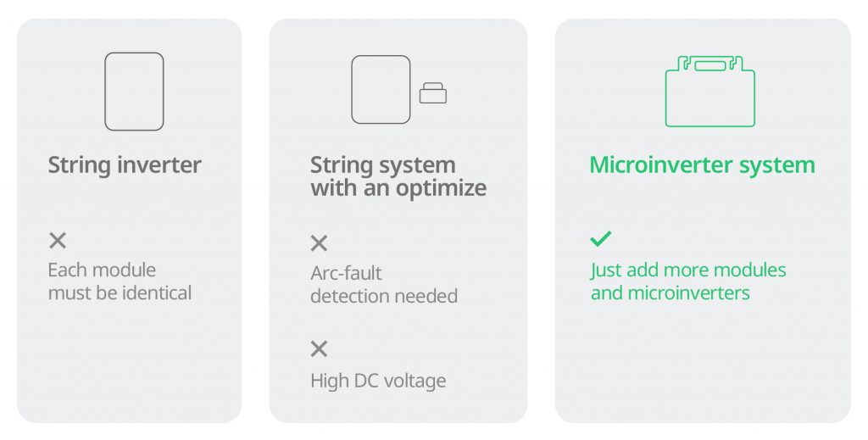
Task: Select the "String inverter" heading
Action: coord(125,164)
